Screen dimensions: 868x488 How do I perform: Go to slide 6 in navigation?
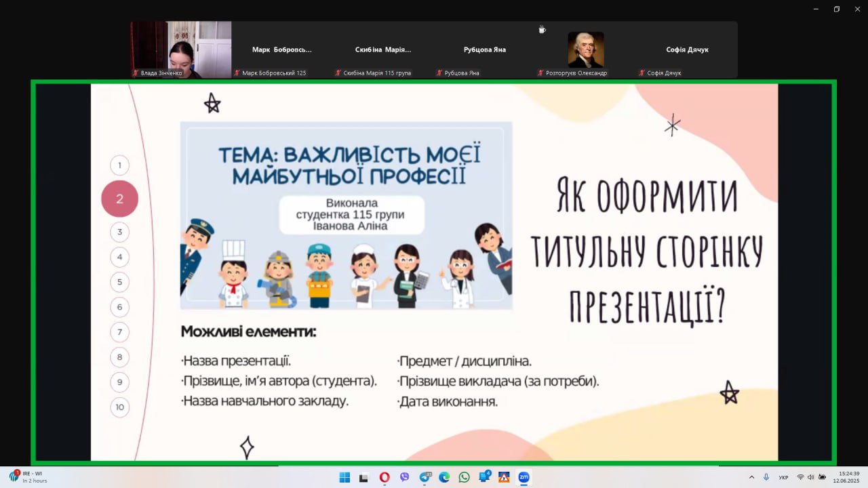(119, 307)
